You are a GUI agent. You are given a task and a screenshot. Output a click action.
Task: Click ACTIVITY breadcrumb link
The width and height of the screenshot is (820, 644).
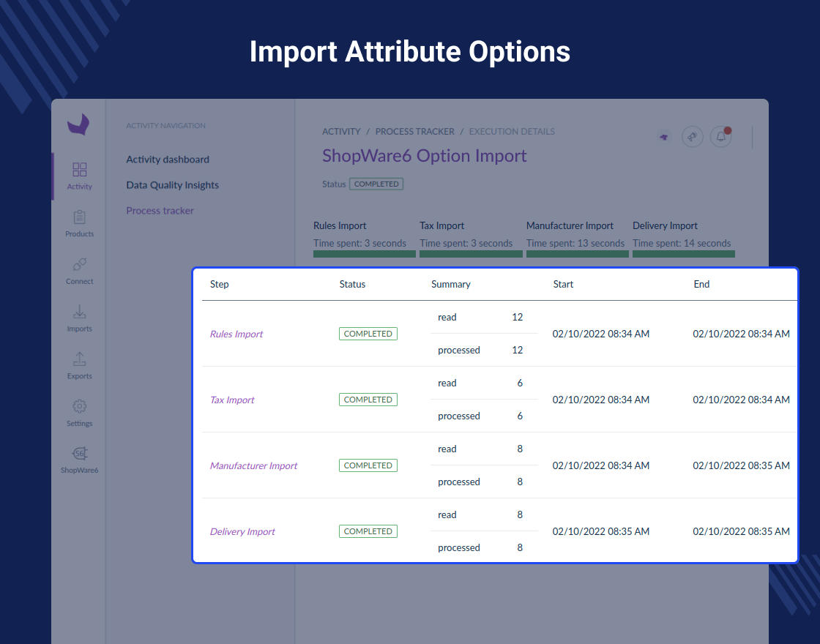pos(341,132)
